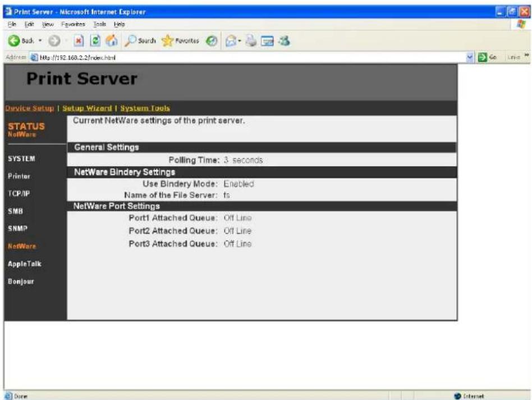The image size is (532, 400).
Task: Expand the Links toolbar chevron
Action: coord(526,55)
